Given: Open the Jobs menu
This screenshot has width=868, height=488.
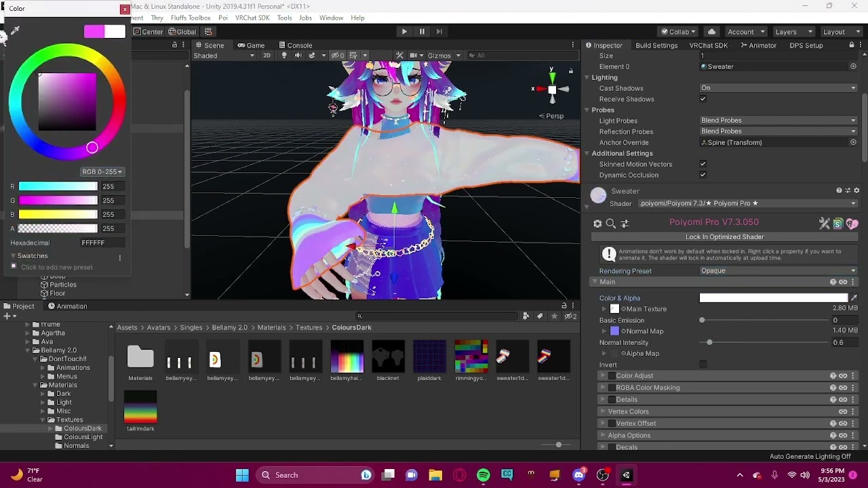Looking at the screenshot, I should [x=306, y=18].
